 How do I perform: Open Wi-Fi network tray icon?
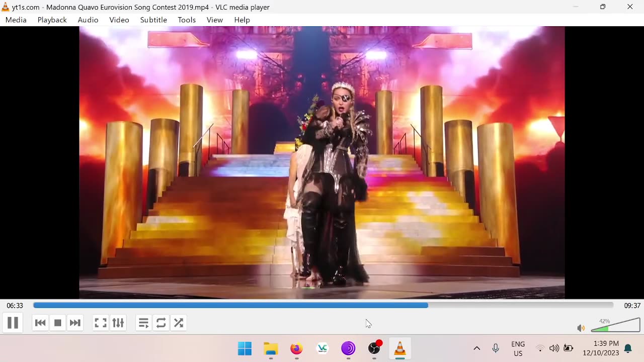540,348
